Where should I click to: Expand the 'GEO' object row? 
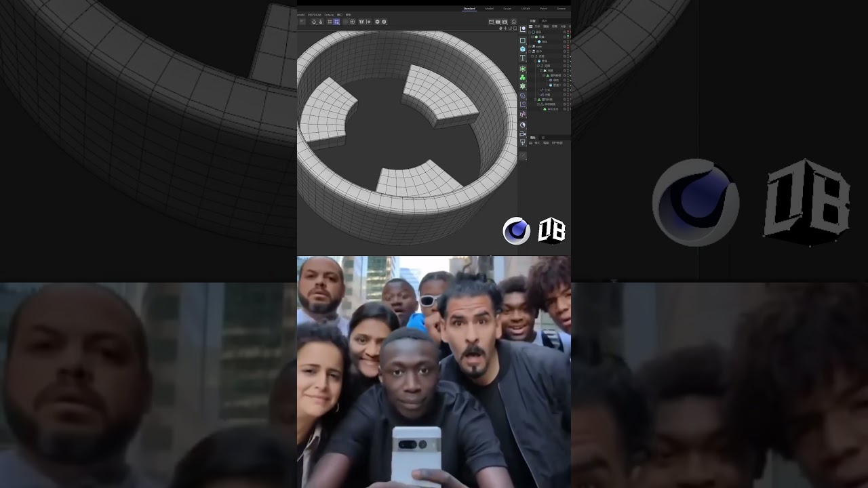(530, 52)
